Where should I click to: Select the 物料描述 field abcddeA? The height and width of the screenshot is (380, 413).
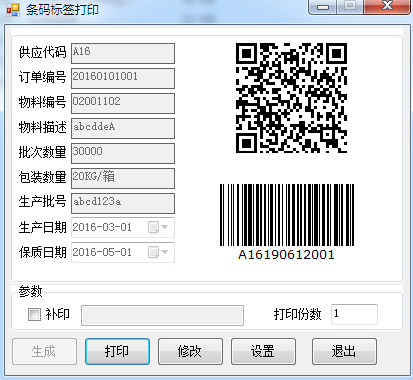[x=123, y=128]
